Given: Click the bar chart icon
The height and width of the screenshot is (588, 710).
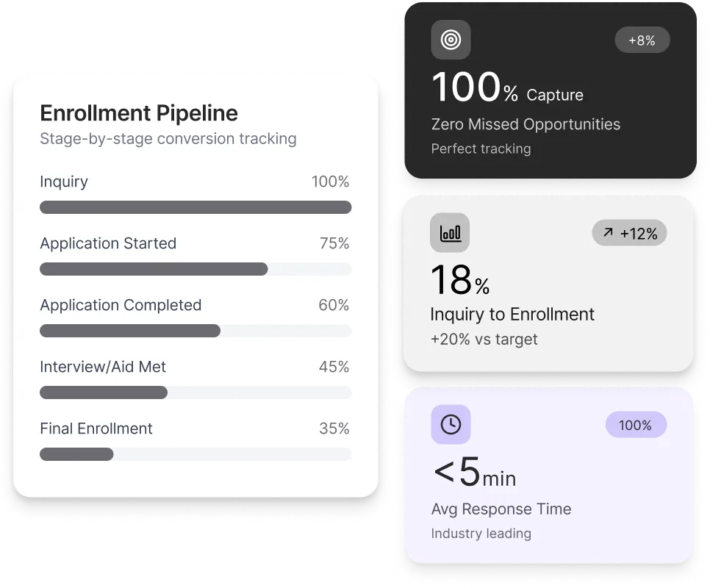Looking at the screenshot, I should [x=450, y=233].
